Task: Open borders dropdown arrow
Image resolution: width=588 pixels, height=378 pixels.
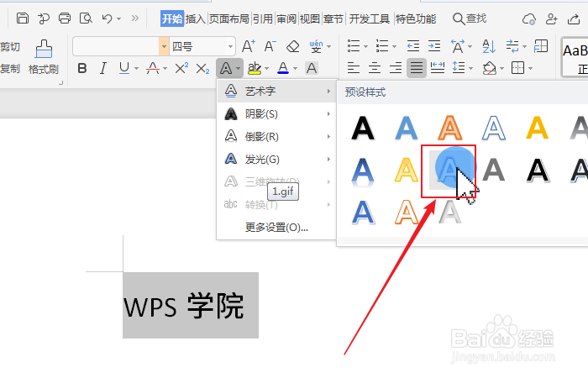Action: point(530,68)
